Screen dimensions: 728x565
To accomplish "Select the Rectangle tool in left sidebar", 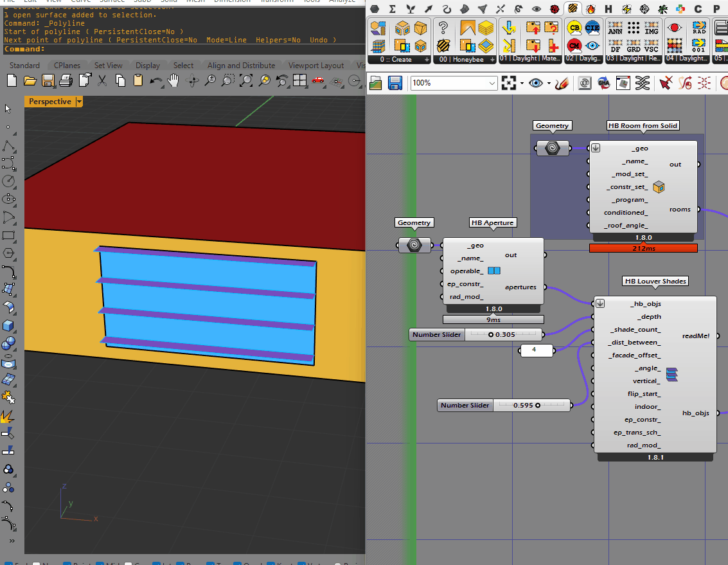I will point(8,235).
